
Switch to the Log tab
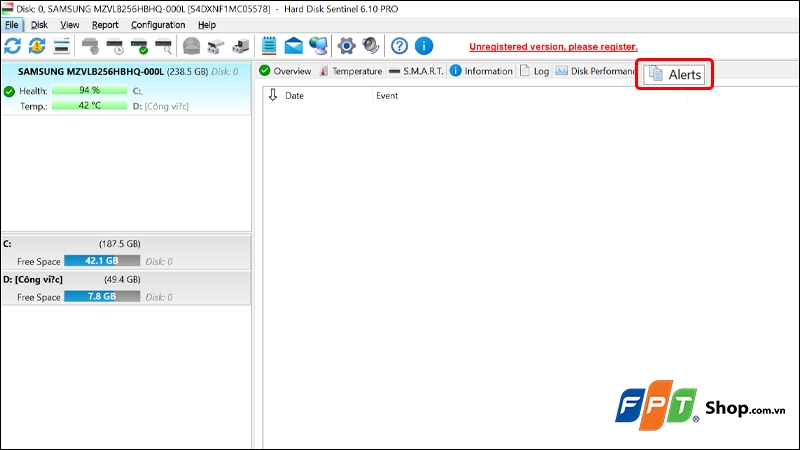[x=534, y=71]
